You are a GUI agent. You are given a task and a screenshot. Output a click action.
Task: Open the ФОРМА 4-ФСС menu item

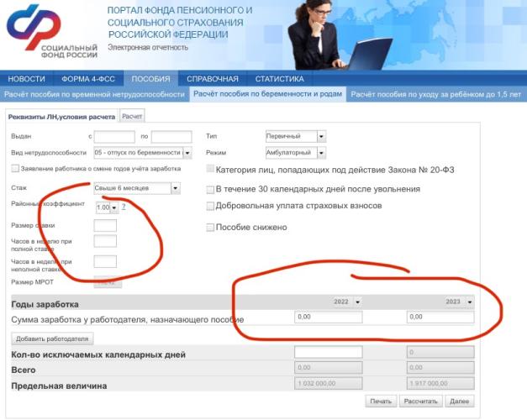88,79
